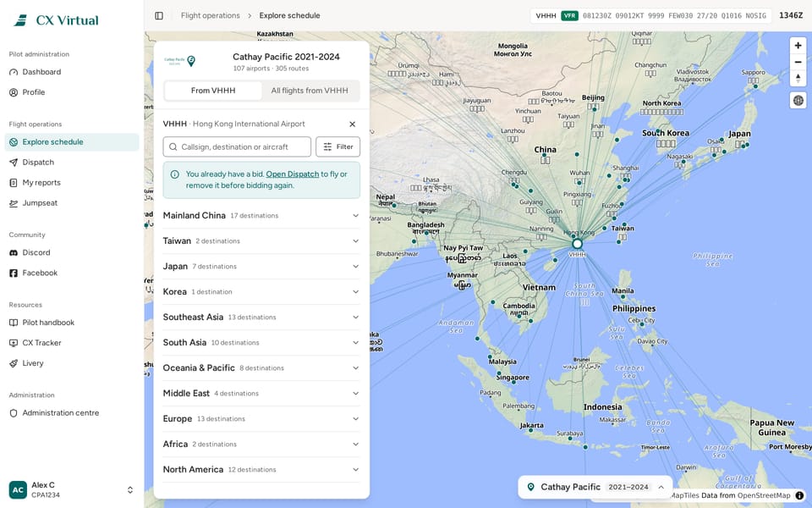Click the Livery paint icon
Screen dimensions: 812x508
[14, 363]
